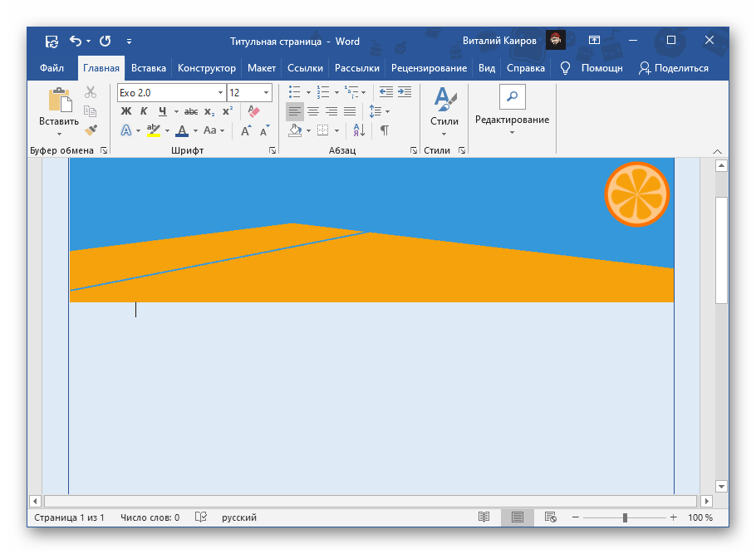This screenshot has height=554, width=756.
Task: Expand the font size dropdown showing 12
Action: coord(266,93)
